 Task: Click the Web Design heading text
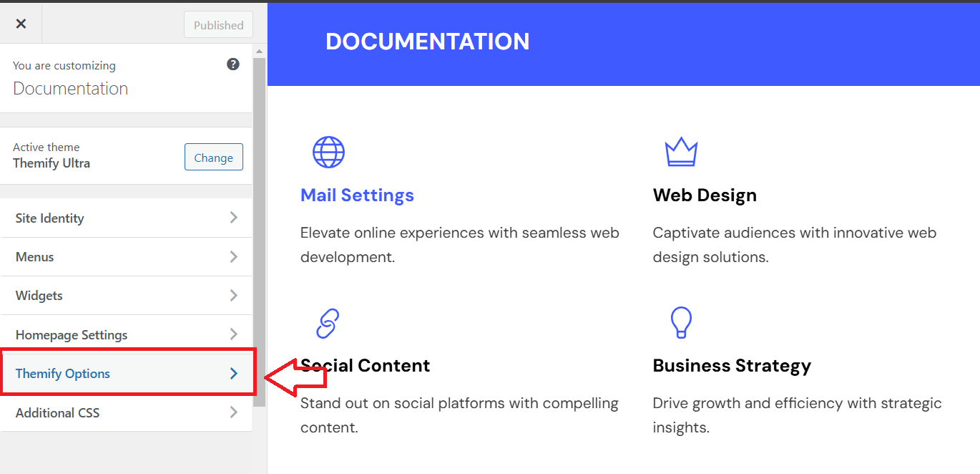[705, 194]
